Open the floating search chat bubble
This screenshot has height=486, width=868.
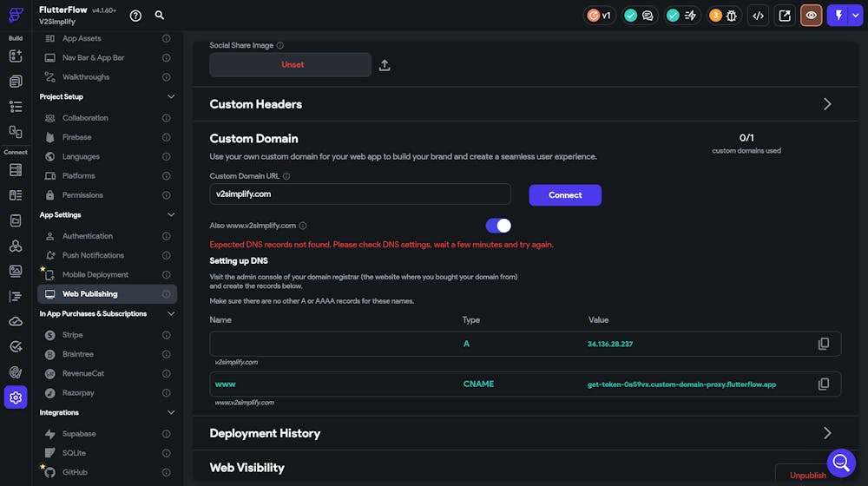pyautogui.click(x=841, y=463)
